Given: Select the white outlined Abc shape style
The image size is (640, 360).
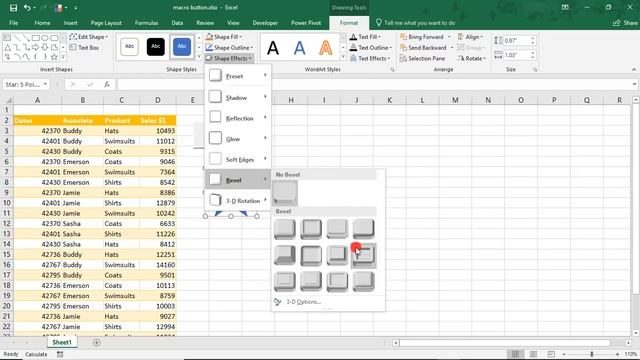Looking at the screenshot, I should 129,47.
